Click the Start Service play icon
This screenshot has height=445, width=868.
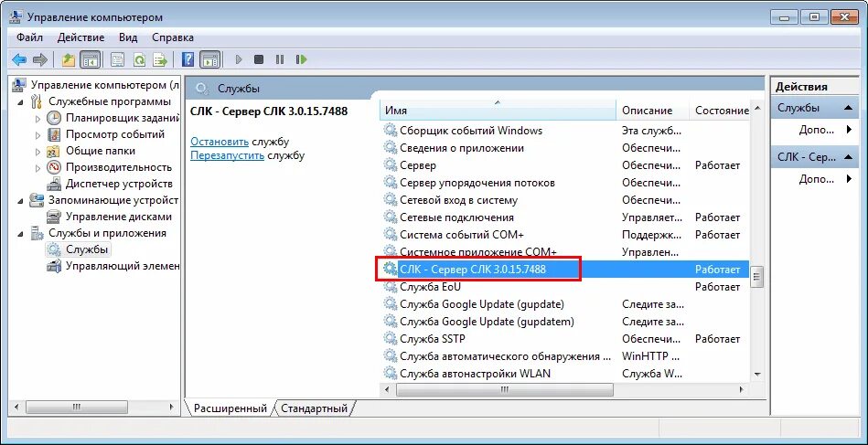pyautogui.click(x=239, y=59)
